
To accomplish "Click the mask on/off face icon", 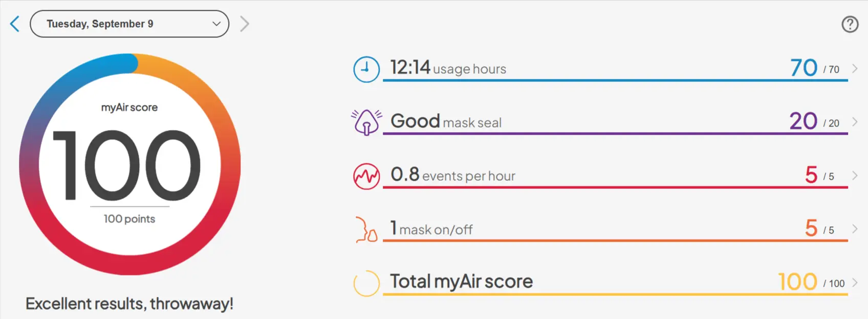I will 366,229.
